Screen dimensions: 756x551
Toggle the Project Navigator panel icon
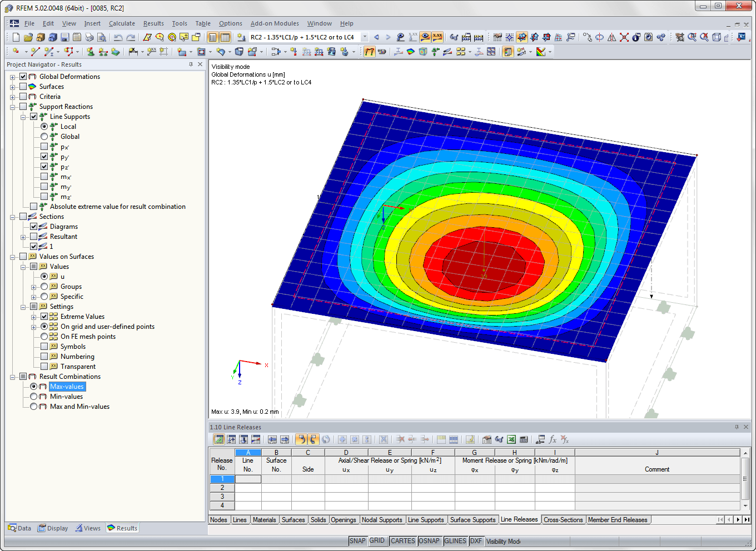(212, 37)
